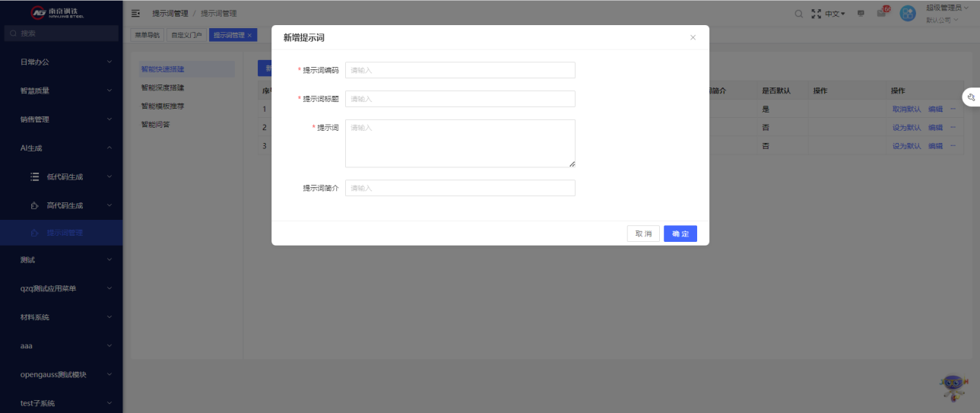Switch to the 自定义门户 tab
This screenshot has height=413, width=980.
pos(186,35)
